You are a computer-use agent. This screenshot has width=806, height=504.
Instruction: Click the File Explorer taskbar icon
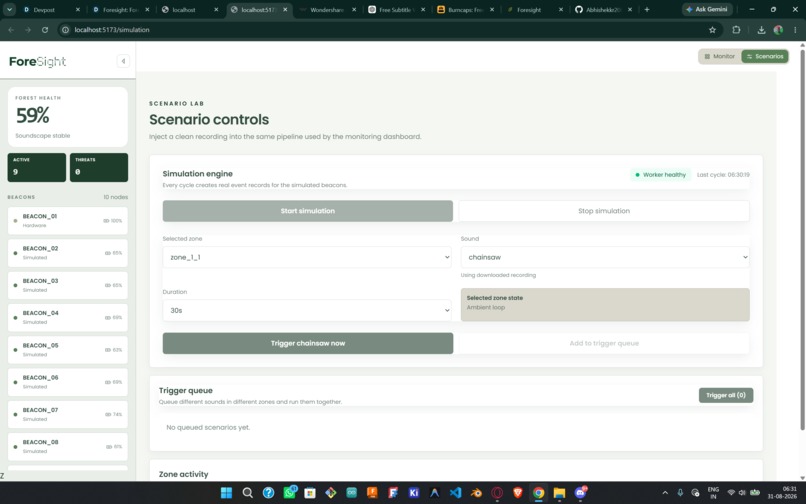(x=559, y=493)
